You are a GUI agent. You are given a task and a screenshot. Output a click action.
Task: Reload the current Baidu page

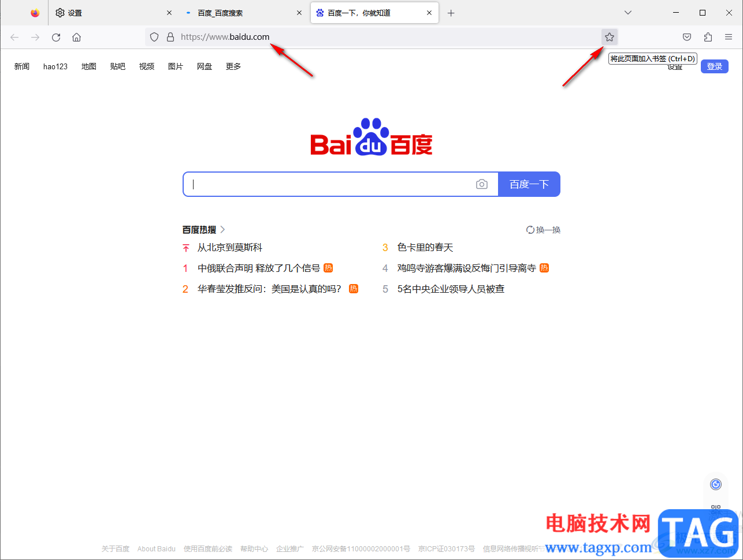point(56,37)
